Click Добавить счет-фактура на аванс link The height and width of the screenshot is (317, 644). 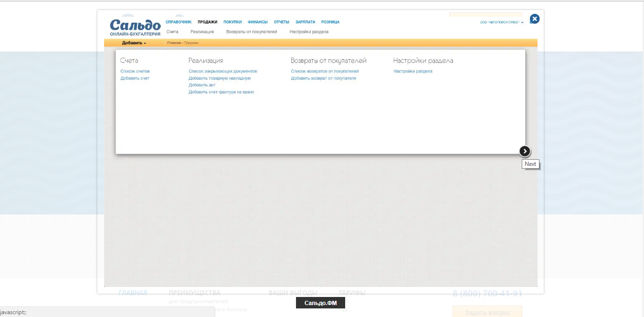[222, 92]
